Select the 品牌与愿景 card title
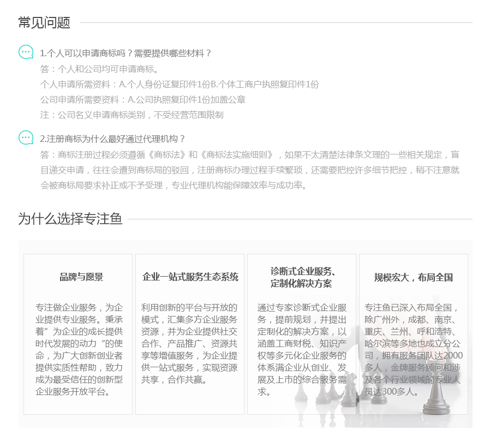490x448 pixels. click(x=81, y=277)
